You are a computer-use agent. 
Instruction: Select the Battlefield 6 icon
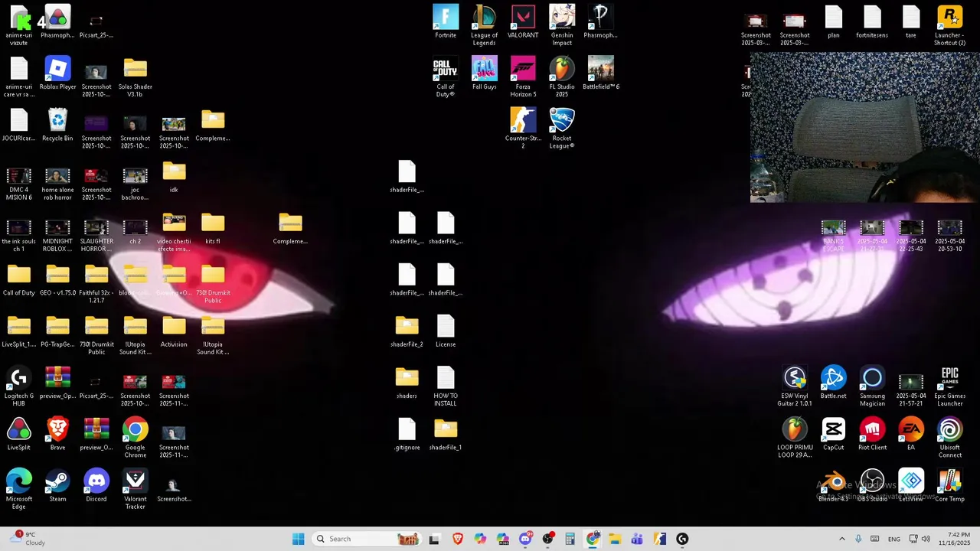pos(601,73)
